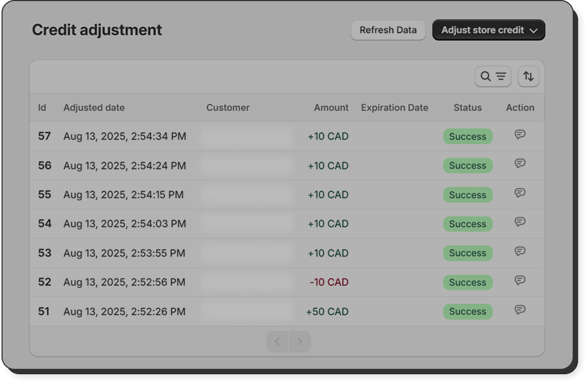Viewport: 588px width, 384px height.
Task: Open the comment icon for adjustment 57
Action: pos(520,134)
